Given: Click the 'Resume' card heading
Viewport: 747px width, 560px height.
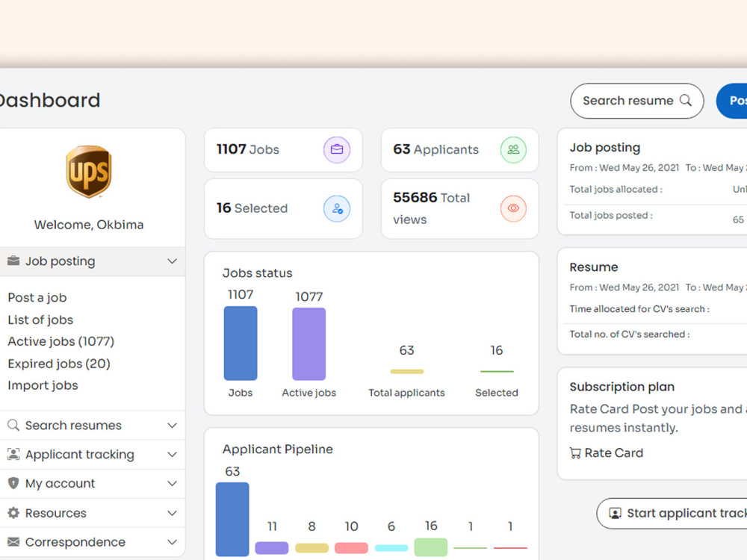Looking at the screenshot, I should click(x=594, y=267).
